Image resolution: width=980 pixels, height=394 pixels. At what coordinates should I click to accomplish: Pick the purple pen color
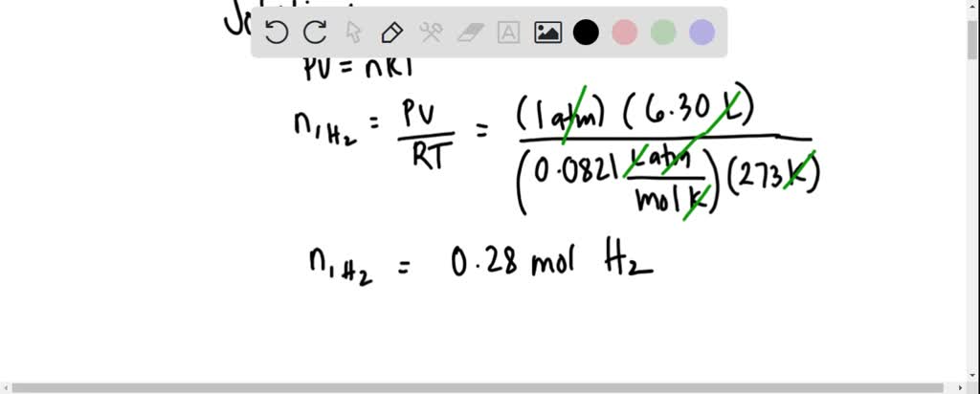tap(702, 33)
